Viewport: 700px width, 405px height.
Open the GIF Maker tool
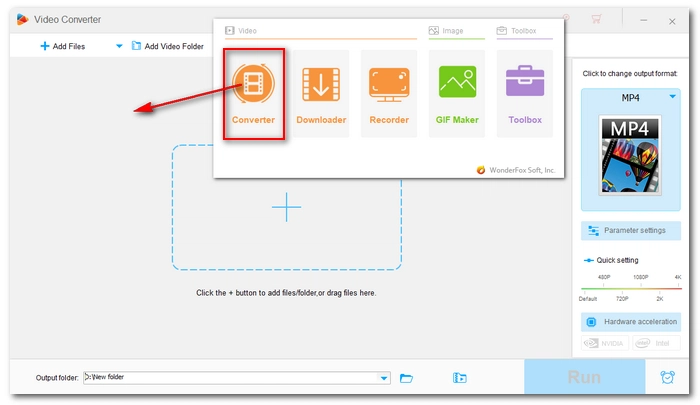click(457, 94)
